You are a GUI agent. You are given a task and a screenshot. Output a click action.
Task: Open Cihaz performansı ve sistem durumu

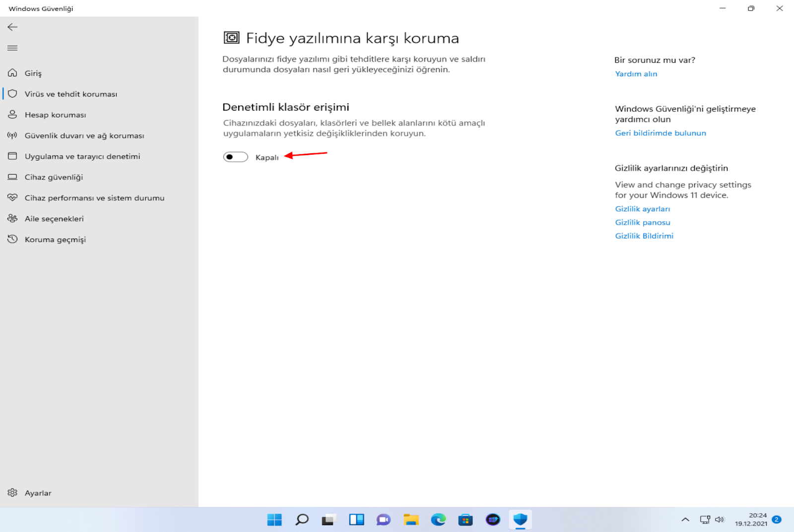(x=99, y=198)
